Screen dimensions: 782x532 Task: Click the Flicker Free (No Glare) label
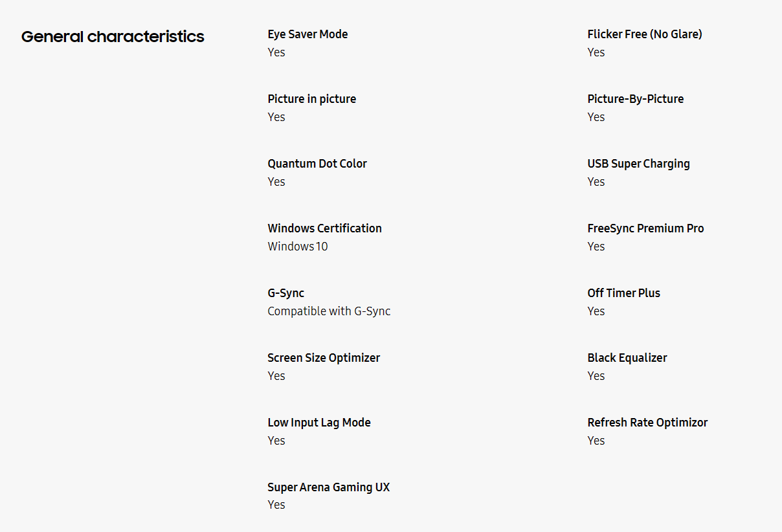point(644,34)
